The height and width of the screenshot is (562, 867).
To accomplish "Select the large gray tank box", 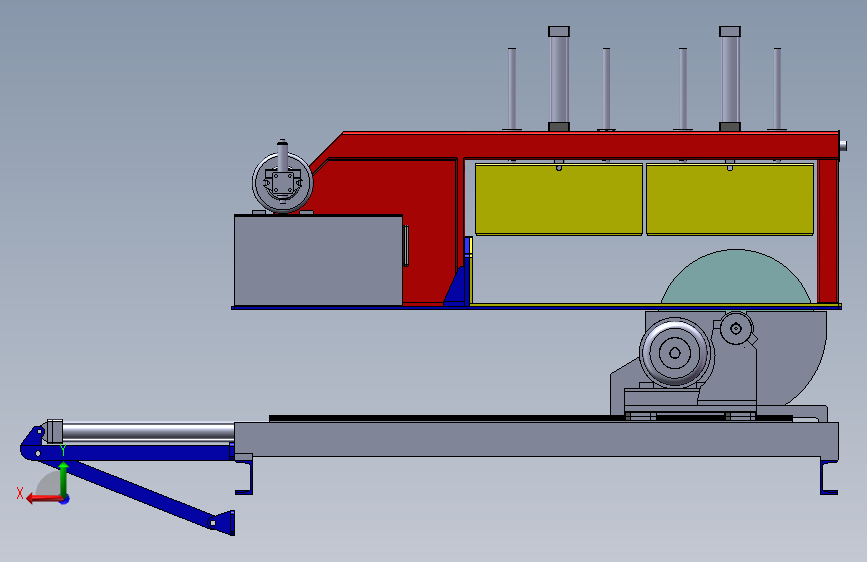I will point(318,260).
